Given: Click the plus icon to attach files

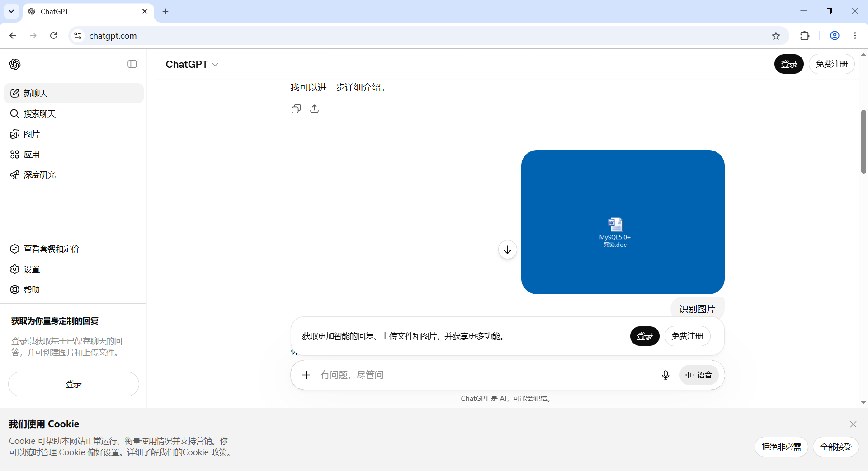Looking at the screenshot, I should [306, 375].
